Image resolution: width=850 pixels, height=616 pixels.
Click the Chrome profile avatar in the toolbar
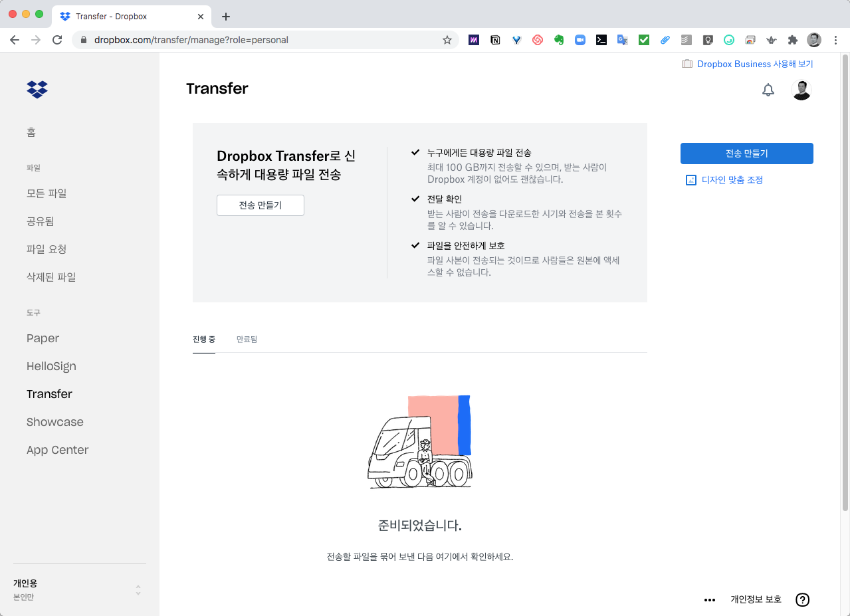pos(814,40)
